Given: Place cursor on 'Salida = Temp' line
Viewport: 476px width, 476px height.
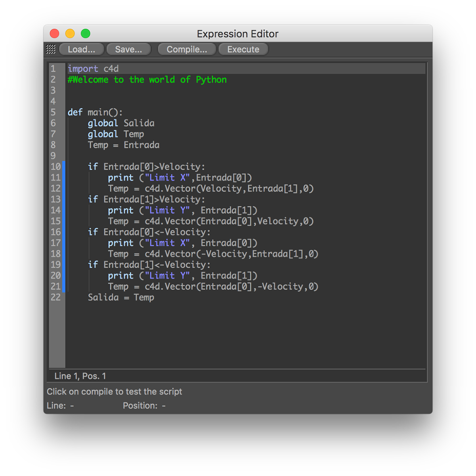Looking at the screenshot, I should coord(121,297).
